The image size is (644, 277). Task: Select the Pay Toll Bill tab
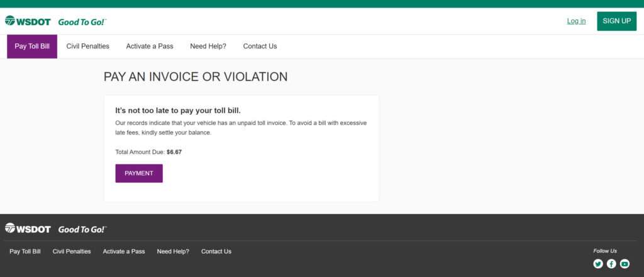click(x=32, y=46)
